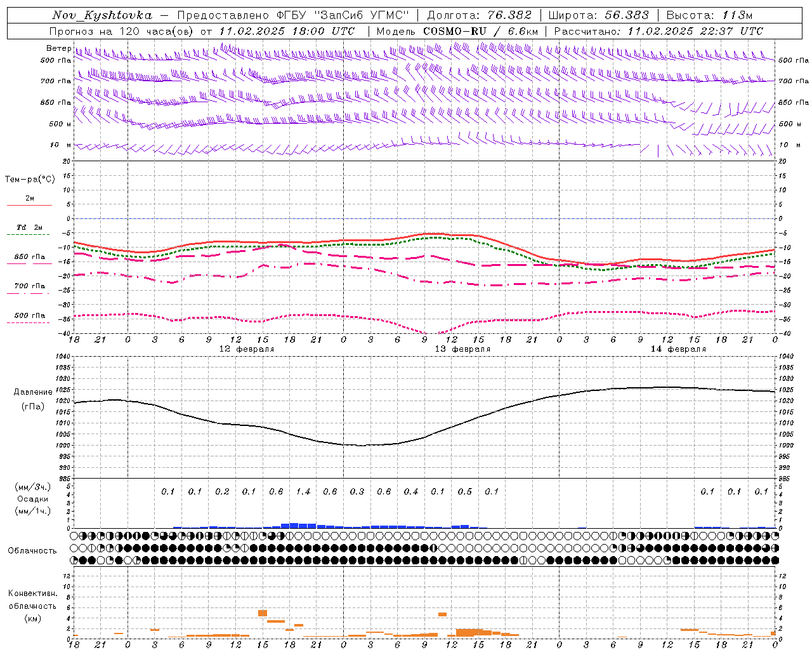Click the 'Тем-ра(°C)' temperature panel label

pos(30,180)
